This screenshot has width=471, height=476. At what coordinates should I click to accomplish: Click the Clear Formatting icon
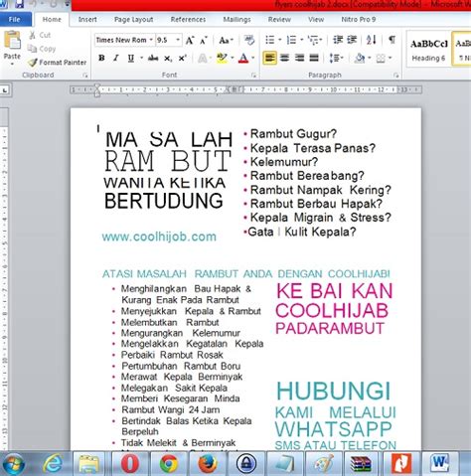pos(249,40)
